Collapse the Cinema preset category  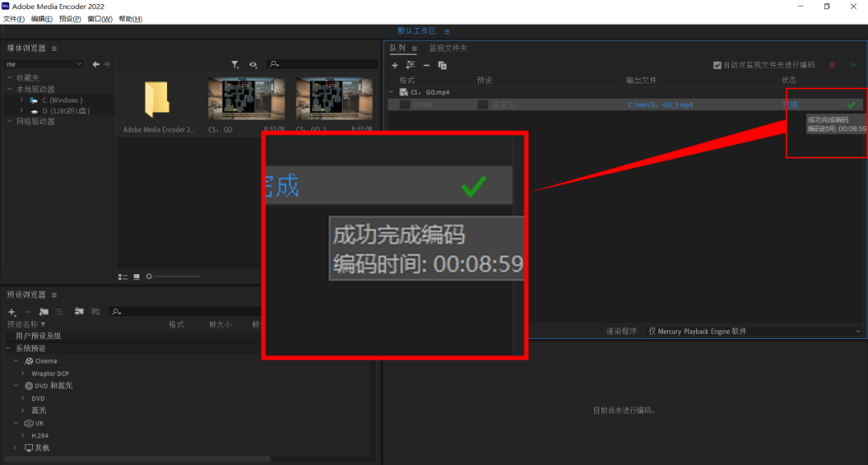click(16, 360)
